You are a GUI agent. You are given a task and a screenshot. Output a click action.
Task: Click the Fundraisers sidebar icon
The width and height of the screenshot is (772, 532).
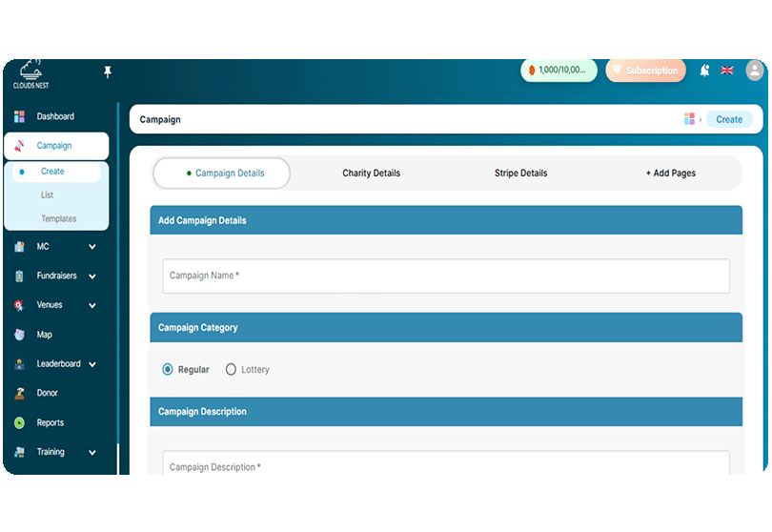pos(19,276)
